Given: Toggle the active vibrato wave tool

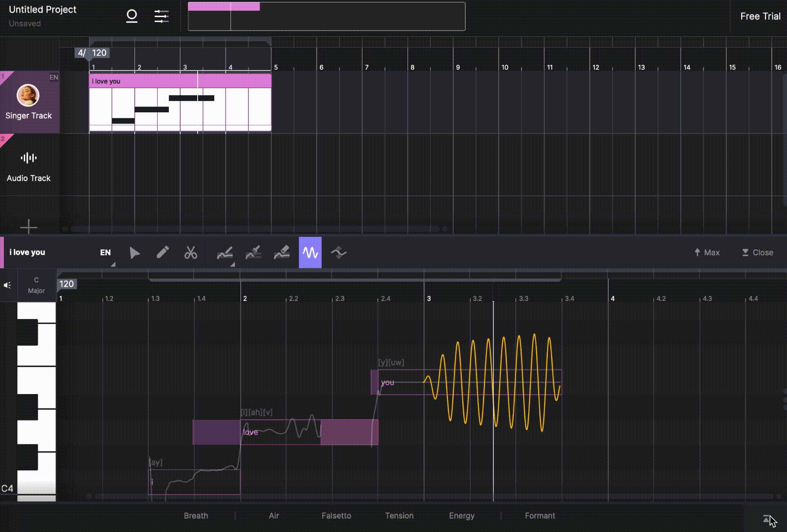Looking at the screenshot, I should 310,253.
